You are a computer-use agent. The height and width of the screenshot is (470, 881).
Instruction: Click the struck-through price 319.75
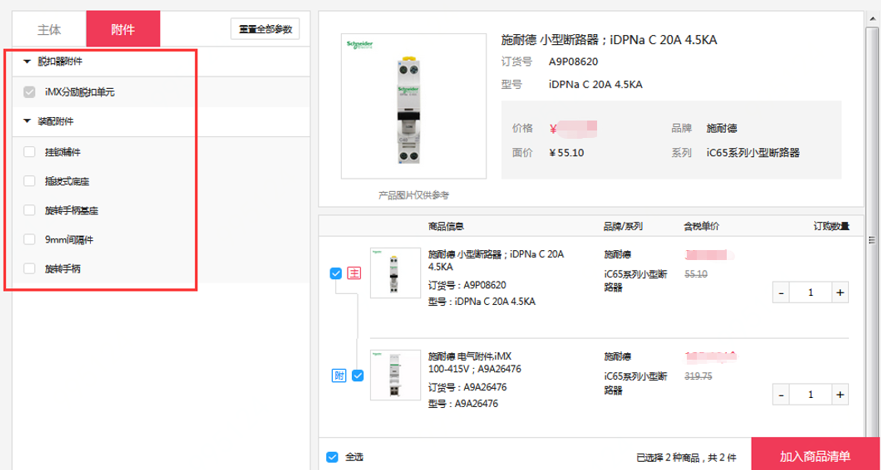coord(698,377)
